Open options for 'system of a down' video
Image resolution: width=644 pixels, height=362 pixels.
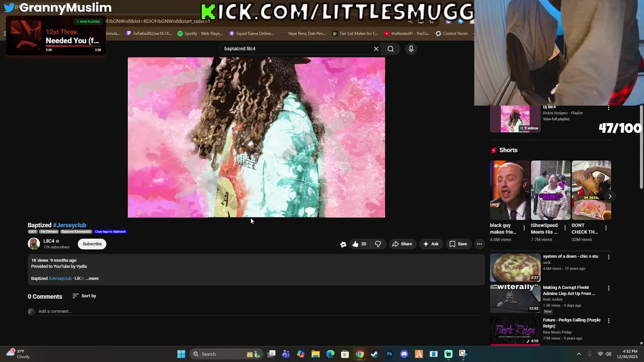pos(608,257)
